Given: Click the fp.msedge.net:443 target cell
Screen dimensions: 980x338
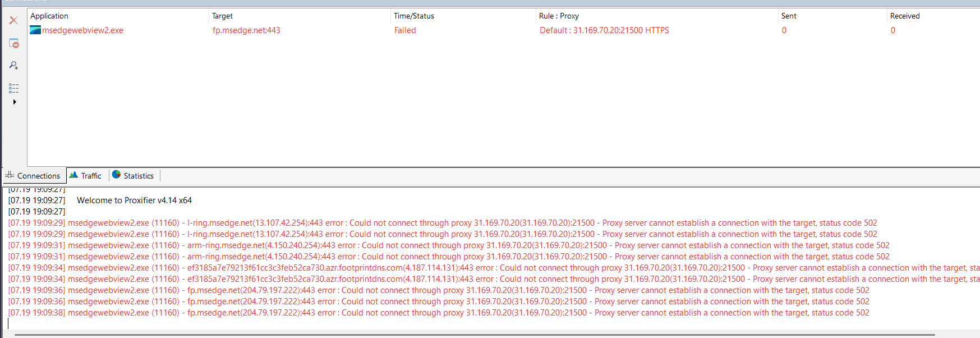Looking at the screenshot, I should (x=246, y=30).
